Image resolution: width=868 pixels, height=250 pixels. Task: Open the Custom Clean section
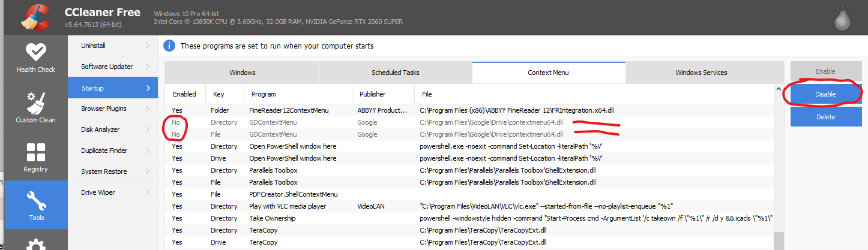tap(35, 108)
